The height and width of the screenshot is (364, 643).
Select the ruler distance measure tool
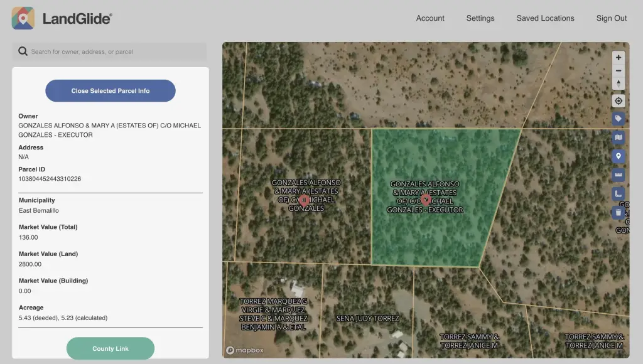tap(619, 175)
